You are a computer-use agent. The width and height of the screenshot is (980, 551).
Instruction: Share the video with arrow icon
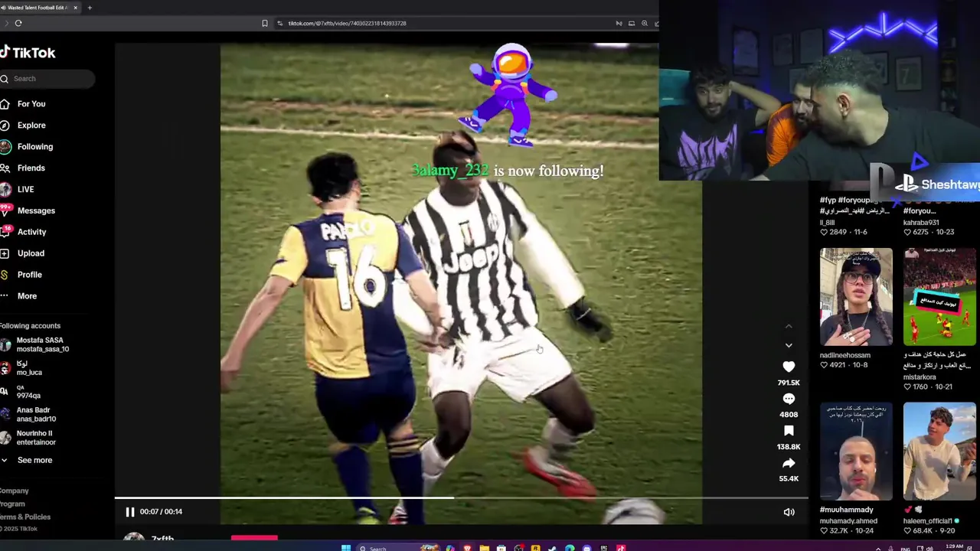[789, 464]
